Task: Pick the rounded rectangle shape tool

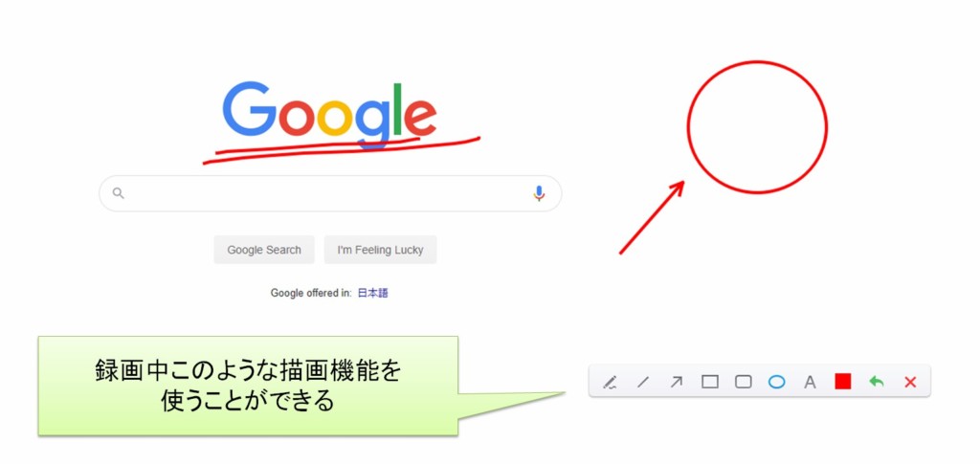Action: (743, 382)
